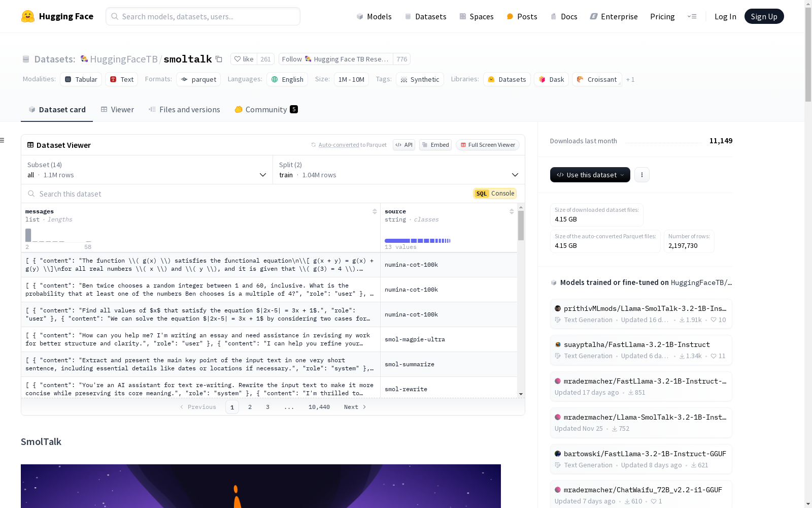Click the source classes distribution bar
The image size is (812, 508).
click(418, 241)
